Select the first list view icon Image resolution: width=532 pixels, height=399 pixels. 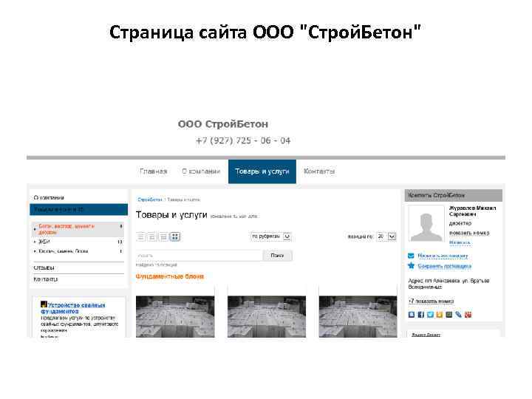[141, 236]
